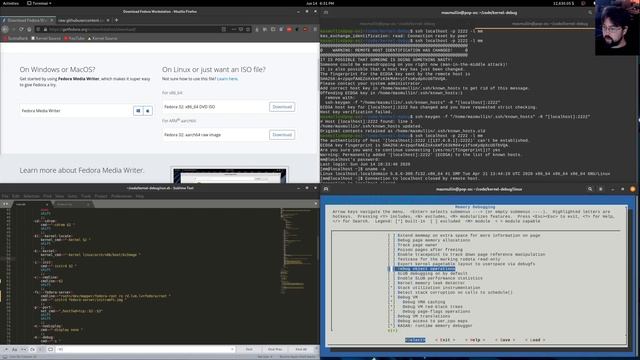Click the Sublime find input field

(145, 349)
